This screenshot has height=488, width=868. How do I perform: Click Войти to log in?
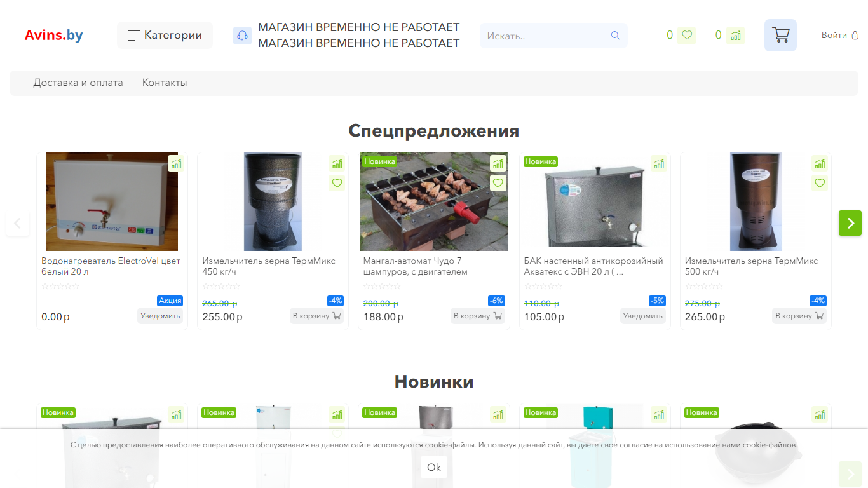(x=840, y=35)
